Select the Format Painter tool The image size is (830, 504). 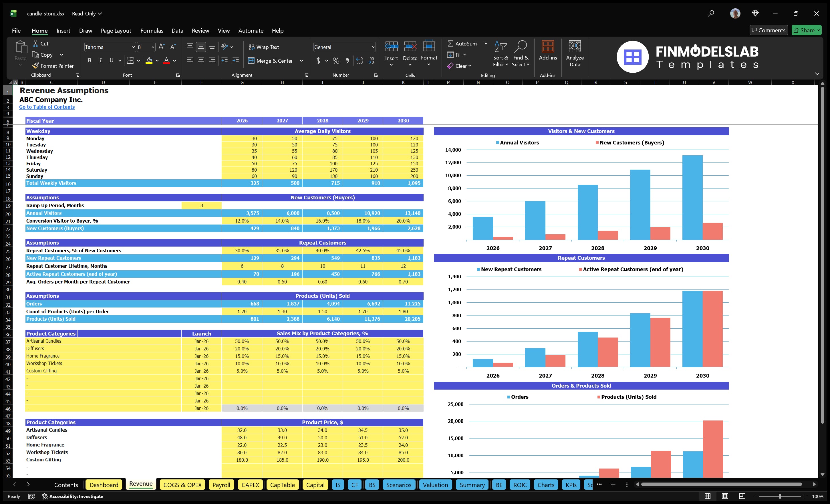coord(53,66)
